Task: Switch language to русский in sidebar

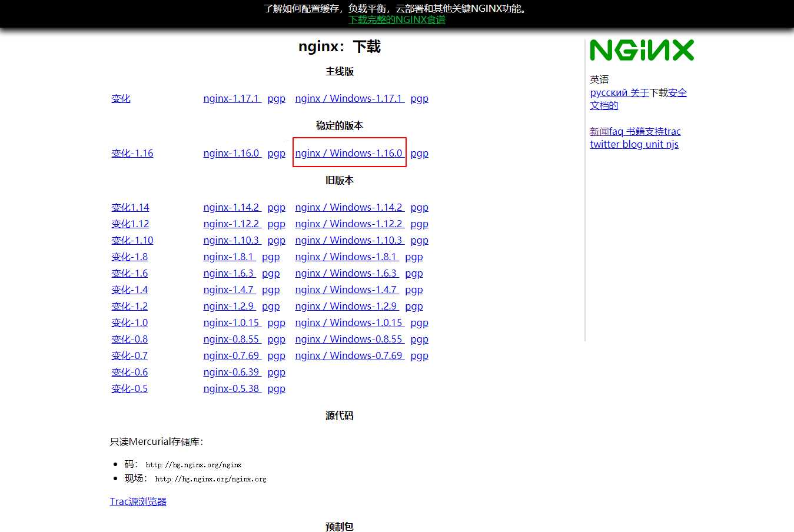Action: 609,92
